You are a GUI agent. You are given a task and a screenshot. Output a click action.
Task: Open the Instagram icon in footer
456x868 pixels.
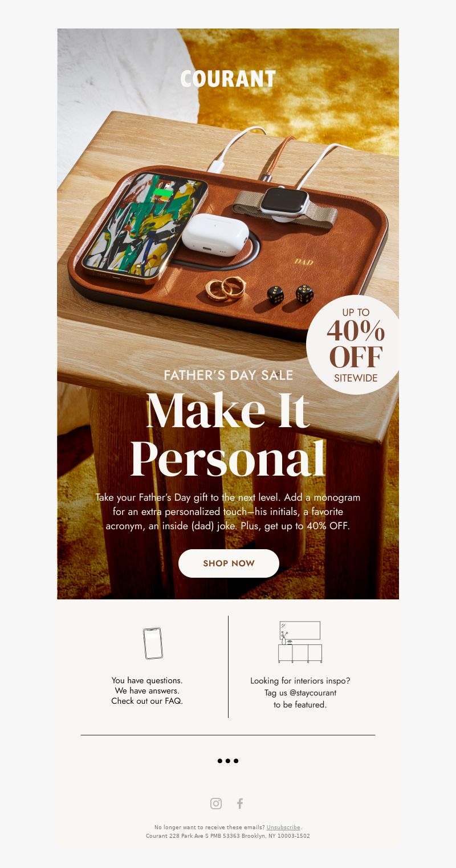pyautogui.click(x=216, y=804)
